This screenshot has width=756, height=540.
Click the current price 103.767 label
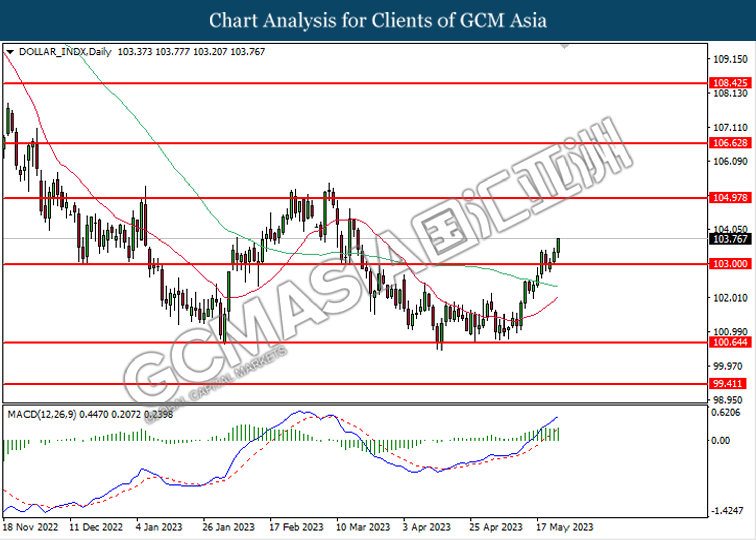coord(730,239)
